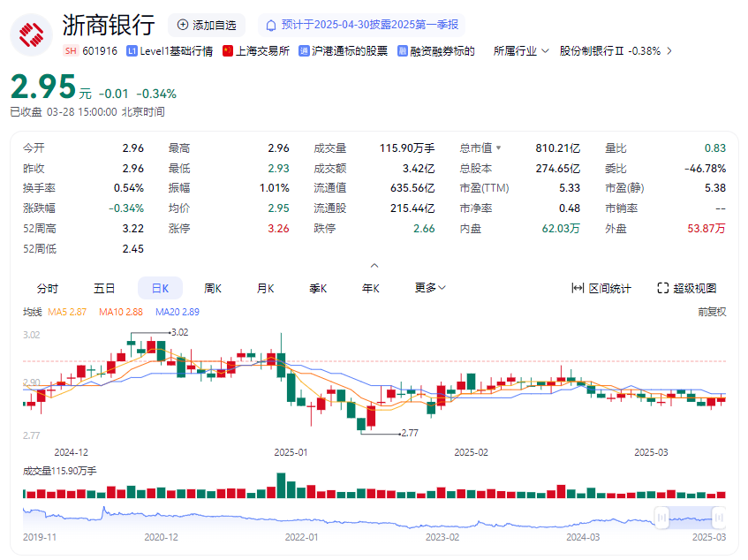Click the 换手率 value 0.54%
Screen dimensions: 748x560
click(x=129, y=188)
